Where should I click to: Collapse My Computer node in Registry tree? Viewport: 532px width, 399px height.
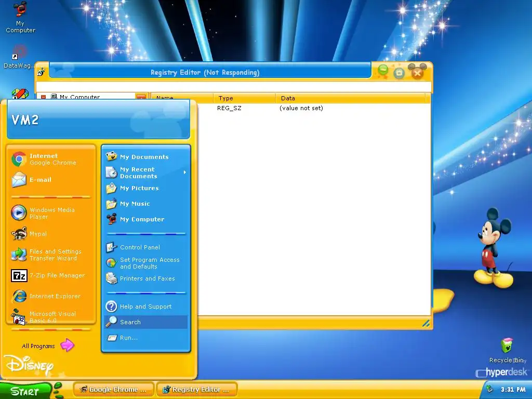43,97
